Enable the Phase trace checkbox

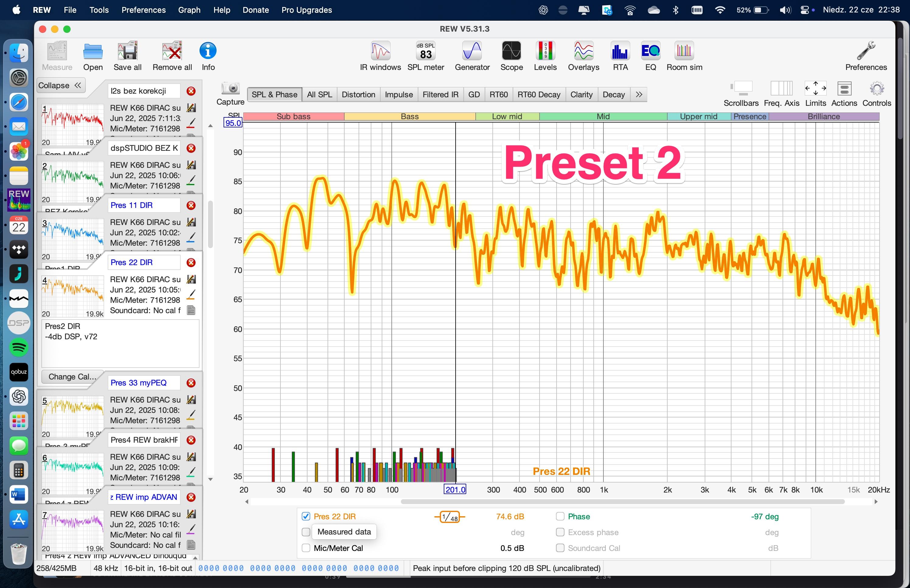(x=560, y=516)
